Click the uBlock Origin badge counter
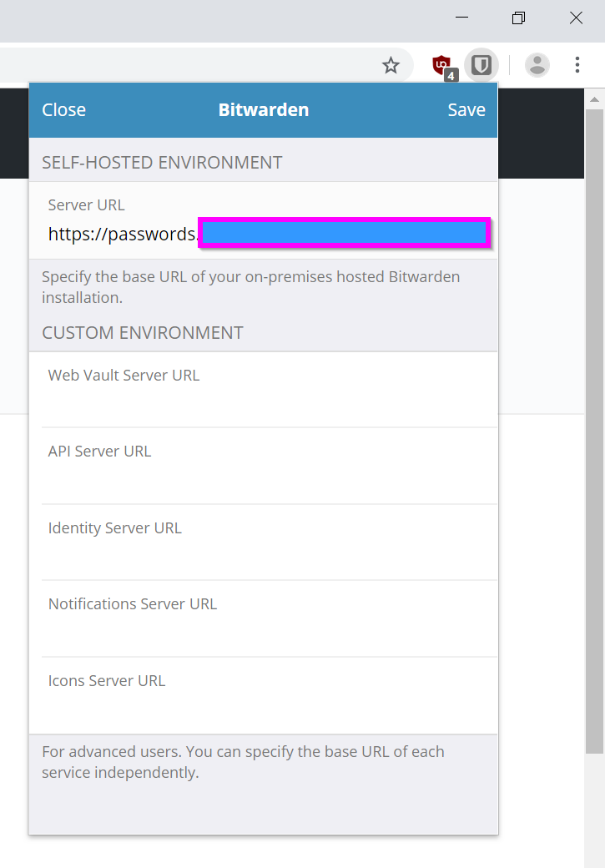605x868 pixels. (x=451, y=75)
